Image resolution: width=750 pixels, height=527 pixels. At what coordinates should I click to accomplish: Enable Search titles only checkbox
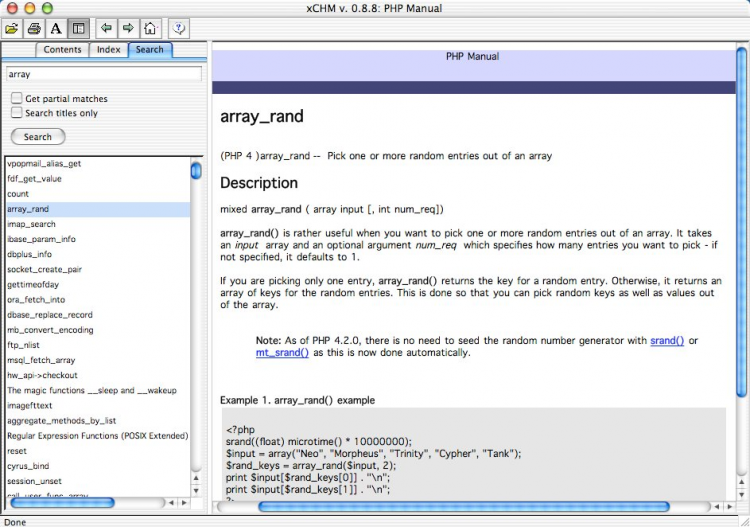[x=17, y=112]
